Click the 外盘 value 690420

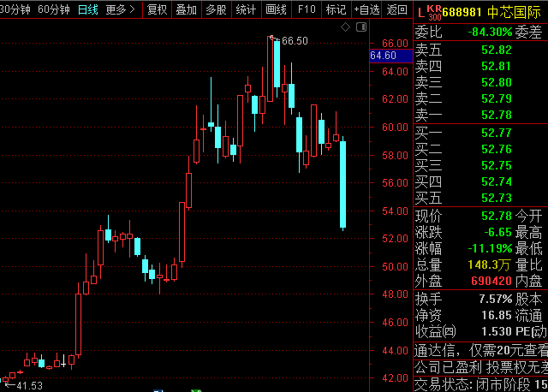click(x=491, y=281)
